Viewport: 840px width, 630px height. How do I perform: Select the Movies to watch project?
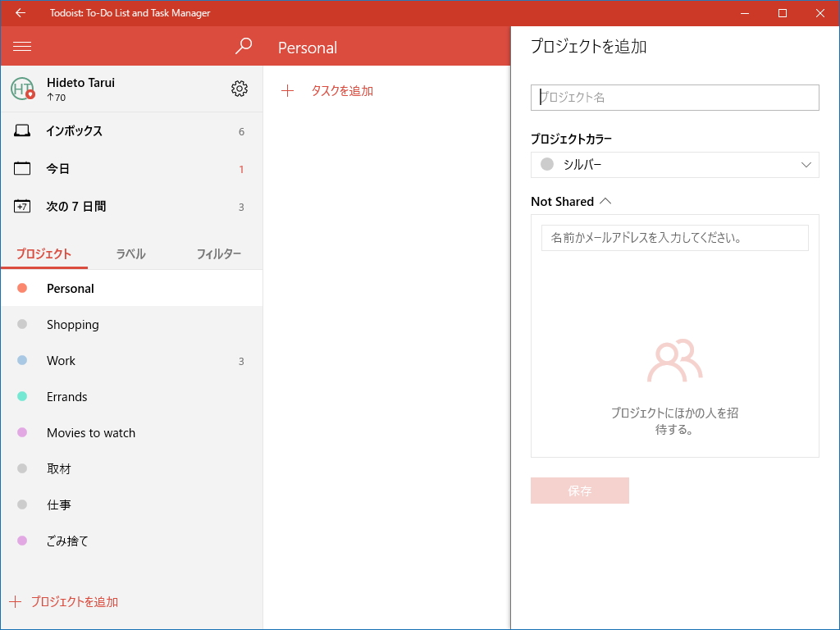91,432
